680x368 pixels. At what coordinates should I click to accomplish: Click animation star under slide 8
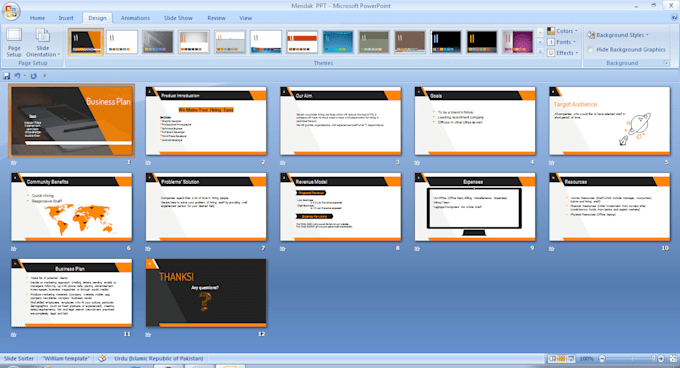click(283, 249)
